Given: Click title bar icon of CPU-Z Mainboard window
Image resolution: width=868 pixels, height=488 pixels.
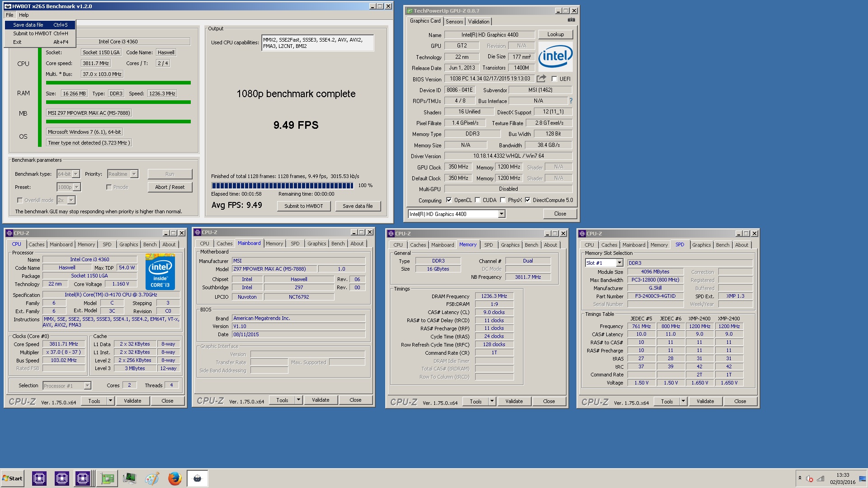Looking at the screenshot, I should tap(198, 232).
